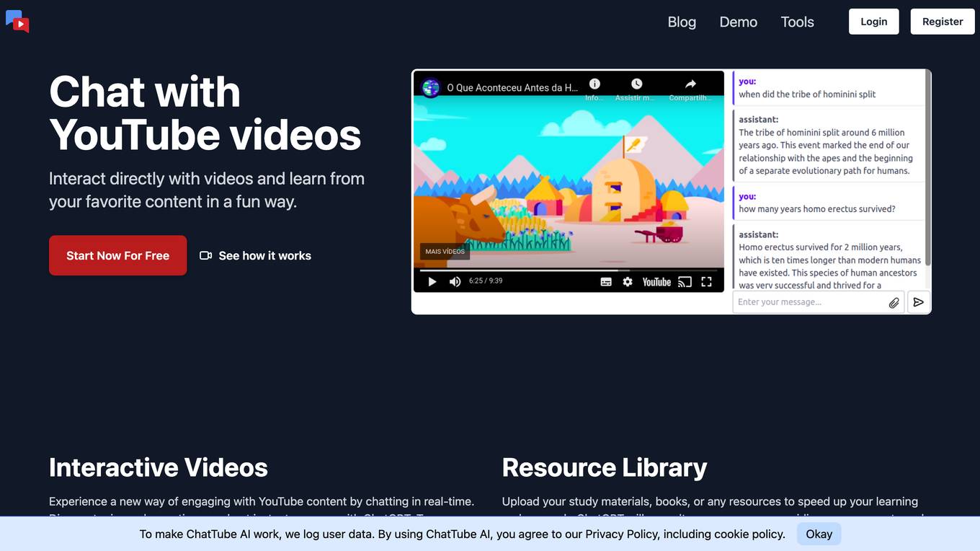Click the Login button
This screenshot has height=551, width=980.
(873, 22)
